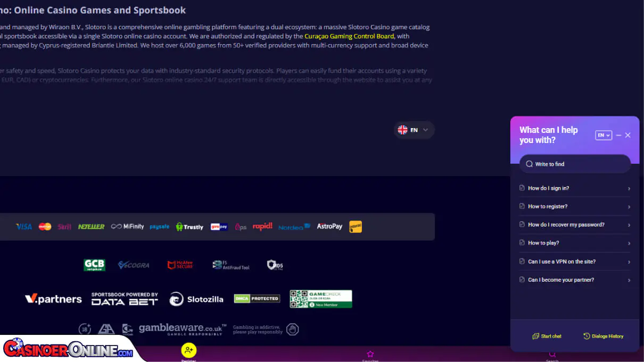The height and width of the screenshot is (362, 644).
Task: Expand chevron beside 'How do I sign in?'
Action: coord(629,189)
